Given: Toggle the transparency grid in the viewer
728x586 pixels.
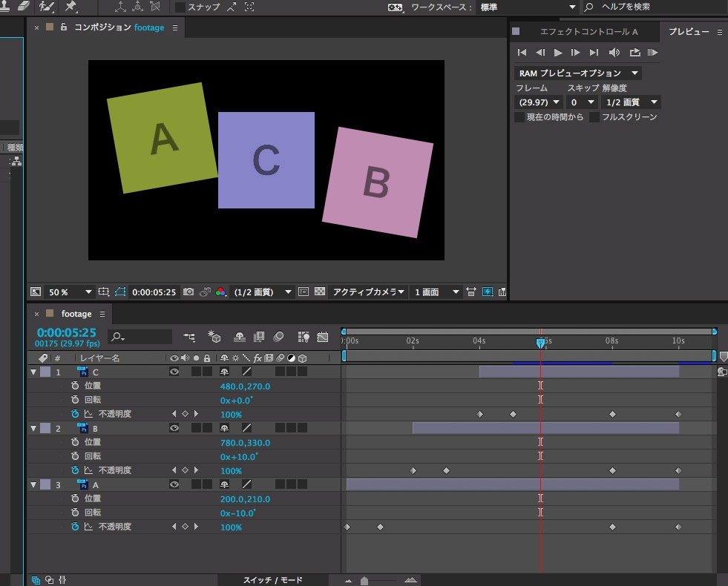Looking at the screenshot, I should click(320, 292).
